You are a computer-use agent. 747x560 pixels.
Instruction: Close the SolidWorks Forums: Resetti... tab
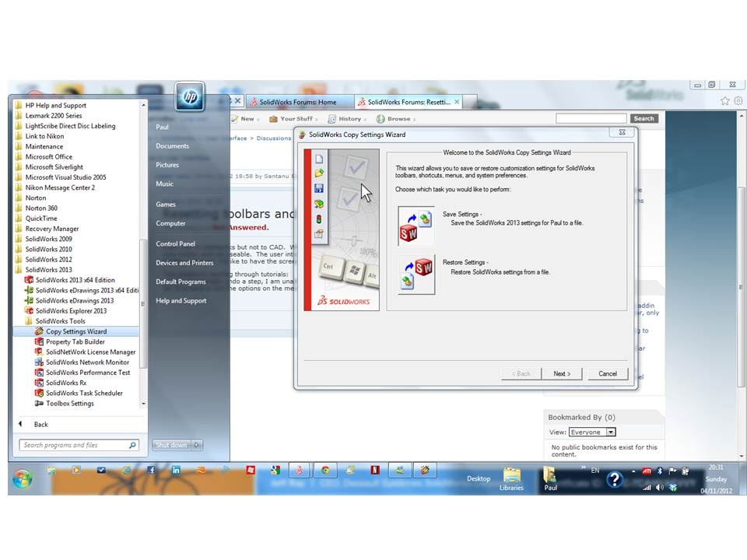(457, 102)
